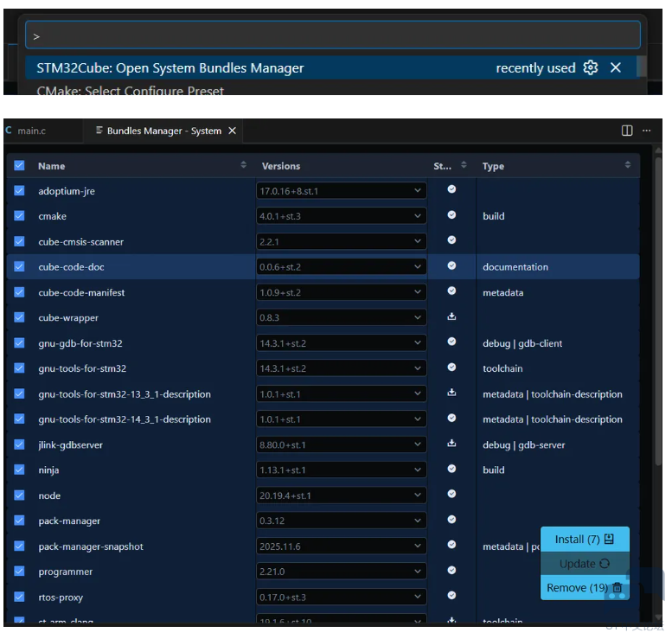Viewport: 672px width, 639px height.
Task: Sort table by Name column arrows
Action: pos(243,164)
